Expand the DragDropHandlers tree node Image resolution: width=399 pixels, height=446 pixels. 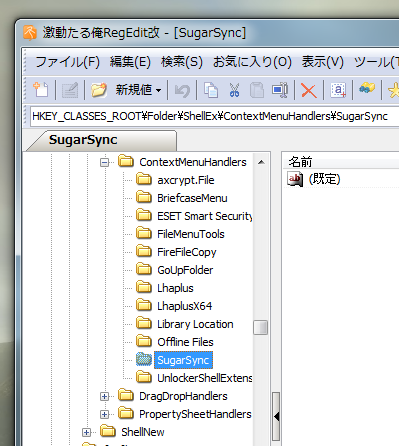tap(104, 396)
